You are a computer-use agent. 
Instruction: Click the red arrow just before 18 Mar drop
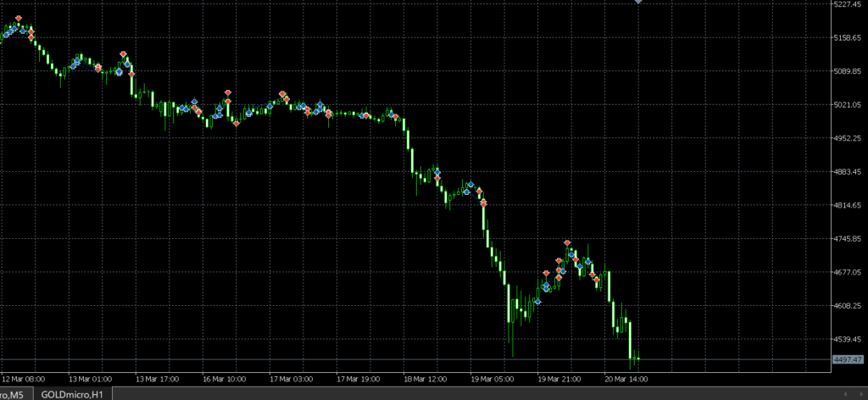[395, 117]
